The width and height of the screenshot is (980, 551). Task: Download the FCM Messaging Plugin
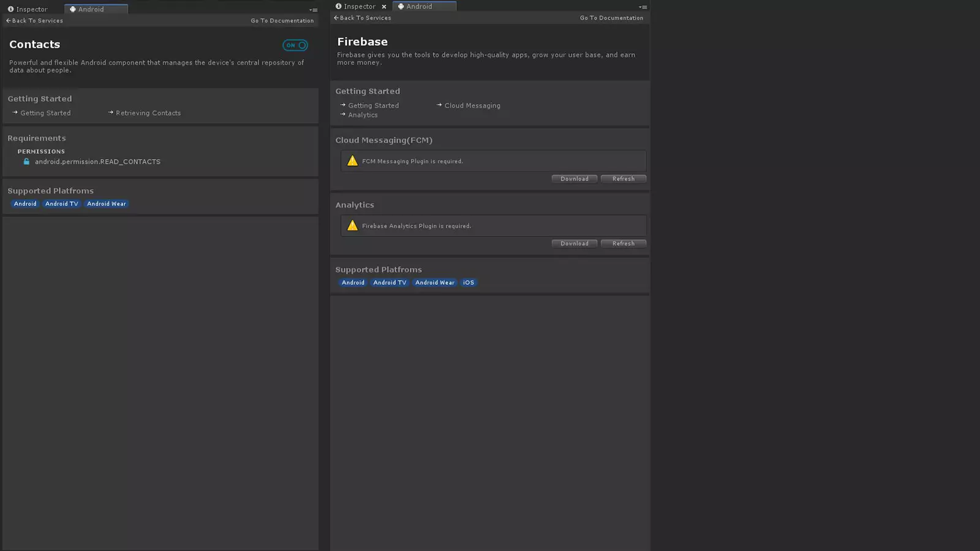pos(575,179)
